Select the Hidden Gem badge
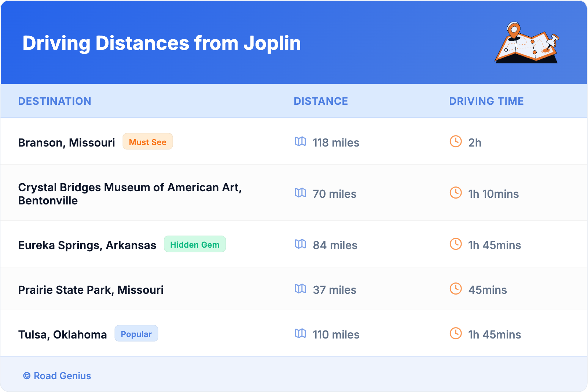 coord(195,244)
